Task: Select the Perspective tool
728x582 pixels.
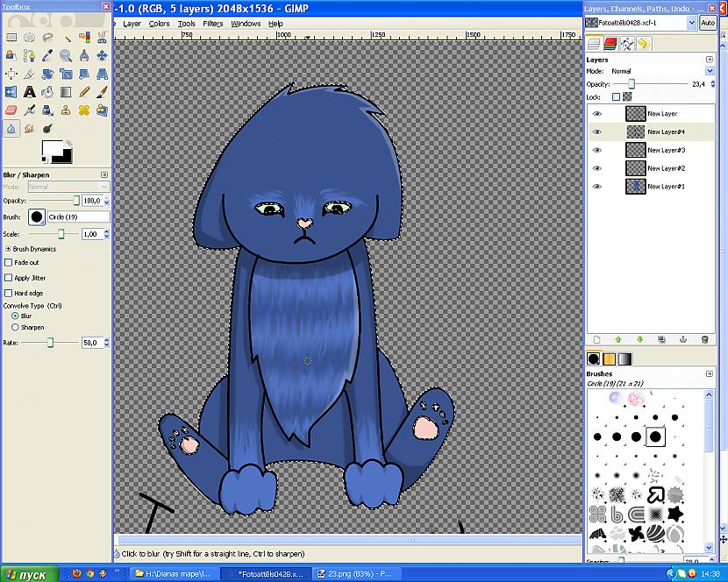Action: click(102, 74)
